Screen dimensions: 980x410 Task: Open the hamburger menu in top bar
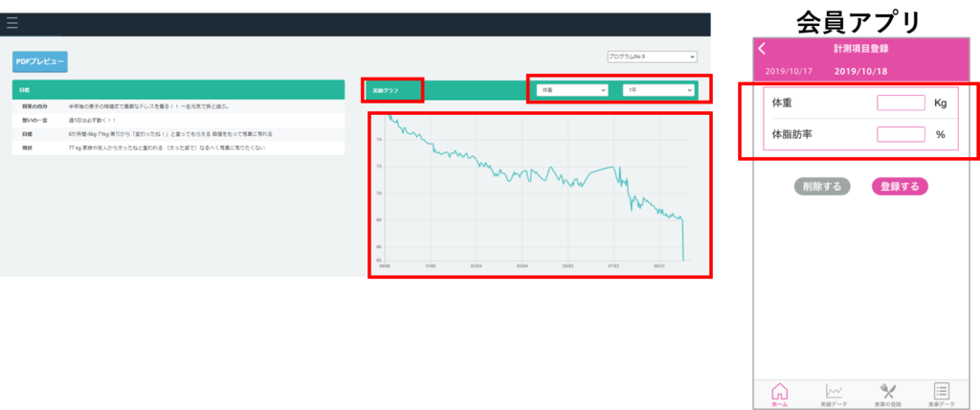tap(12, 23)
